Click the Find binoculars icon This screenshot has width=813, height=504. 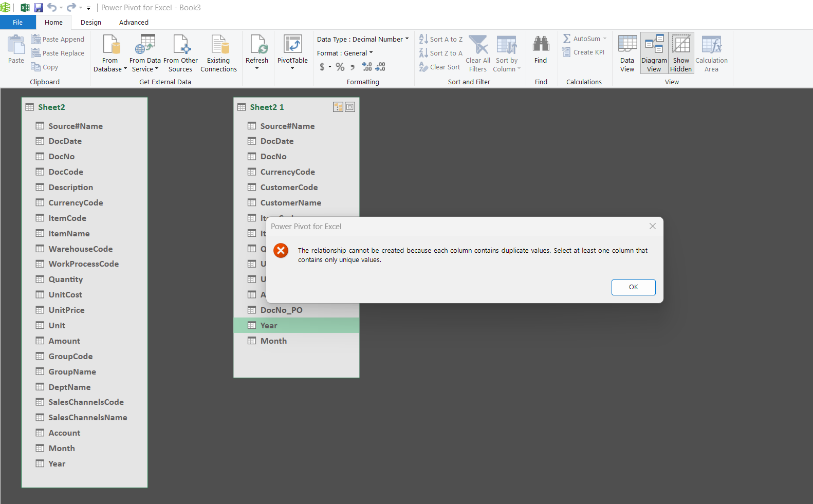point(541,45)
